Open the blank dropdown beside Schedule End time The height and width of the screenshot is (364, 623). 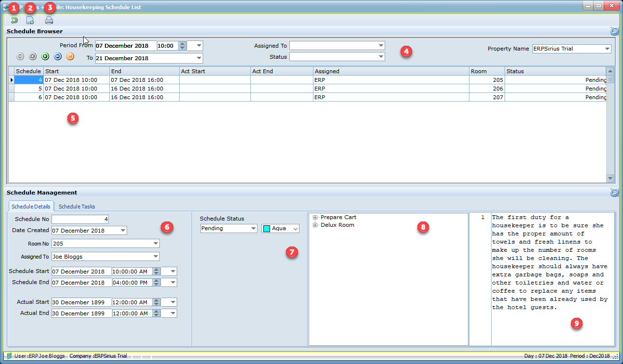coord(169,282)
